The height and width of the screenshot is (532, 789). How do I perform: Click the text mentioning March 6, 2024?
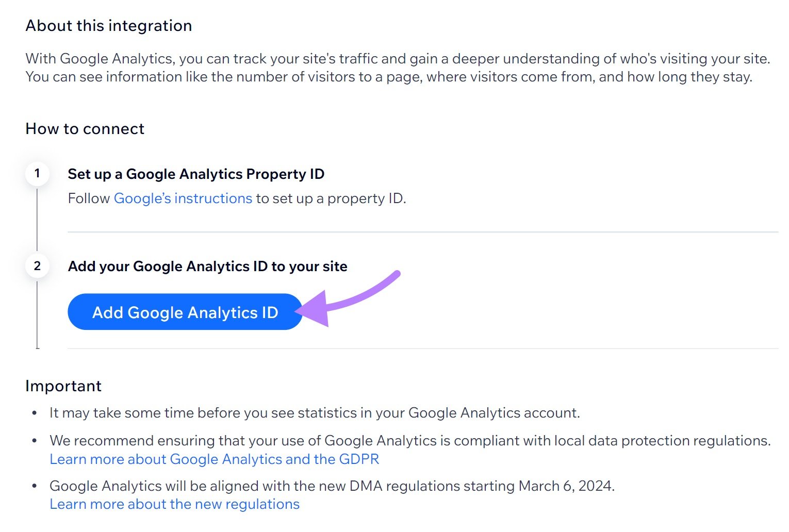333,485
